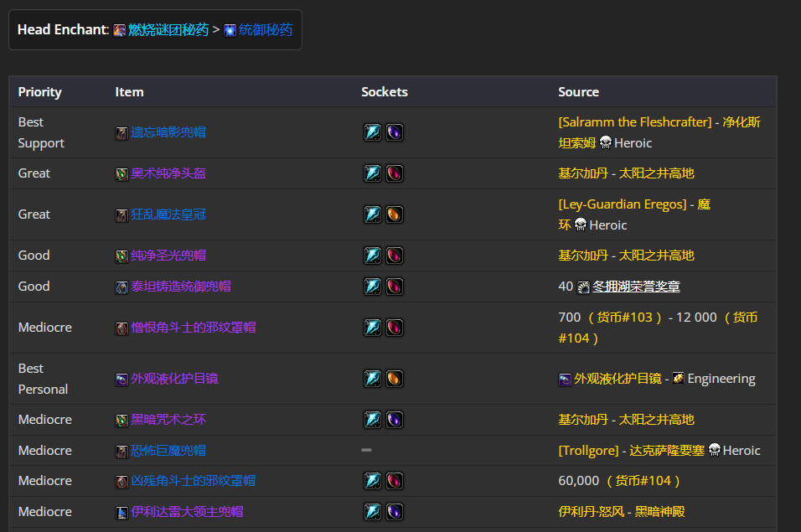Open item 奥术纯净头盔

(x=168, y=173)
